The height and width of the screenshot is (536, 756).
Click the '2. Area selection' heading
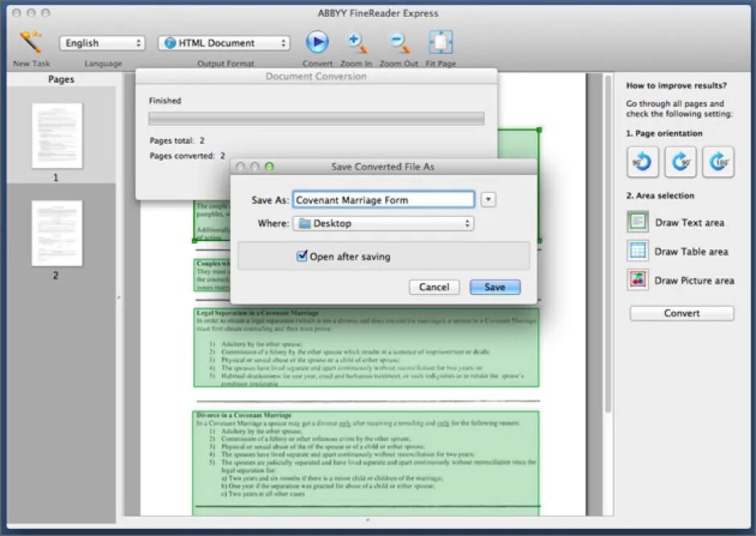[x=660, y=195]
